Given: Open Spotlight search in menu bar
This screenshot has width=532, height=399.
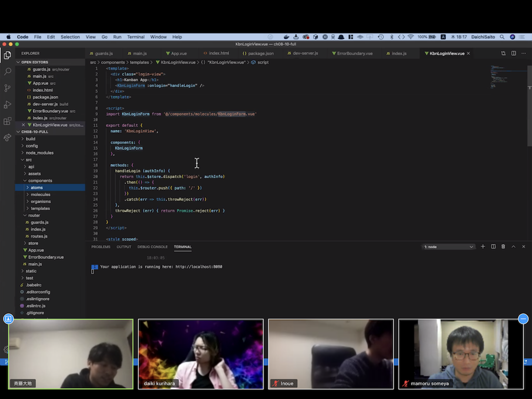Looking at the screenshot, I should point(502,37).
